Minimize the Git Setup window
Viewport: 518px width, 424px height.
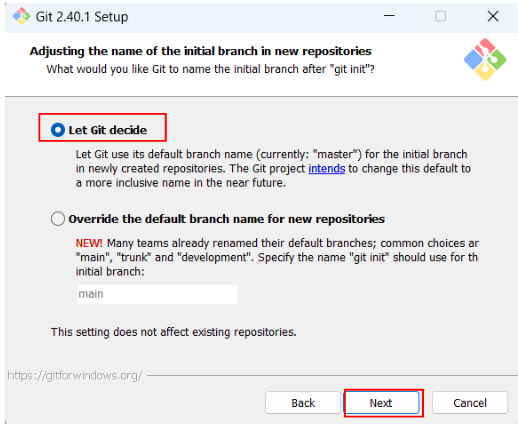pyautogui.click(x=389, y=16)
